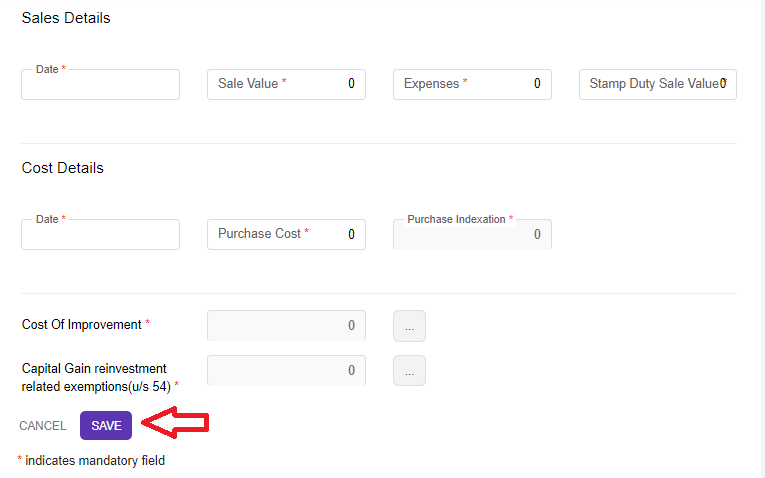Focus the Date field under Cost Details
The height and width of the screenshot is (478, 765).
(100, 235)
